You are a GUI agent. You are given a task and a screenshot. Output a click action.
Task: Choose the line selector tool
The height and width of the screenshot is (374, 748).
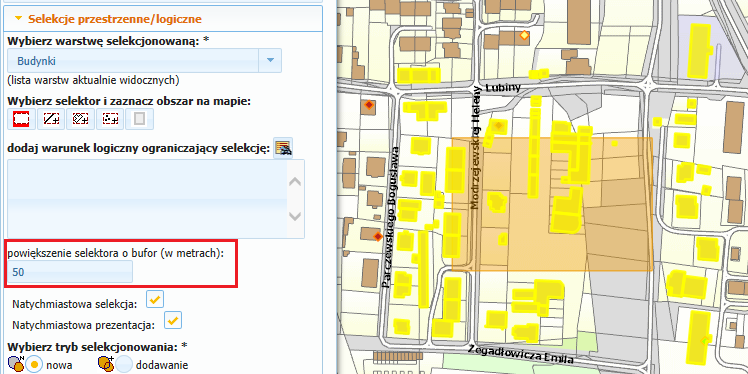click(51, 118)
